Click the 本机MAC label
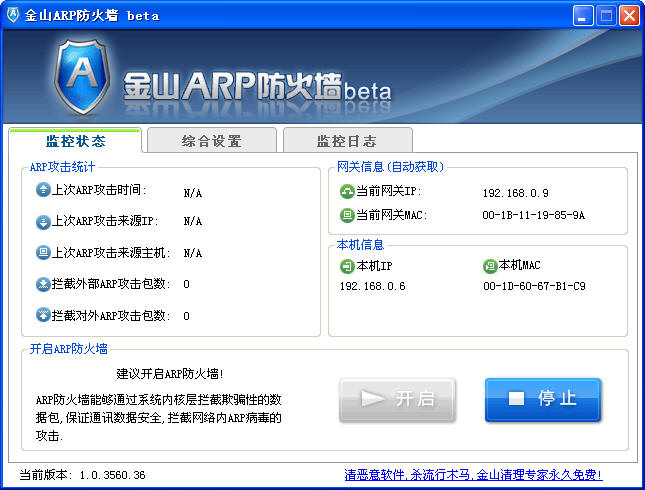Viewport: 645px width, 490px height. [x=520, y=265]
